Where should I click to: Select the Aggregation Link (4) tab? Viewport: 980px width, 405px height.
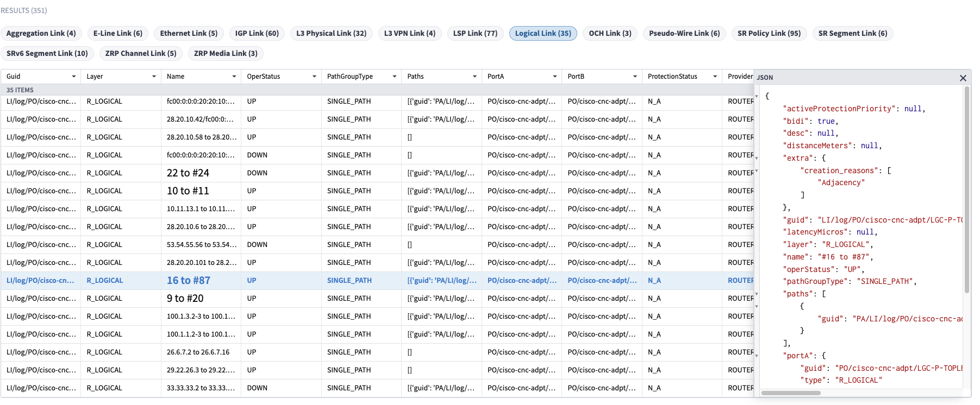point(41,33)
